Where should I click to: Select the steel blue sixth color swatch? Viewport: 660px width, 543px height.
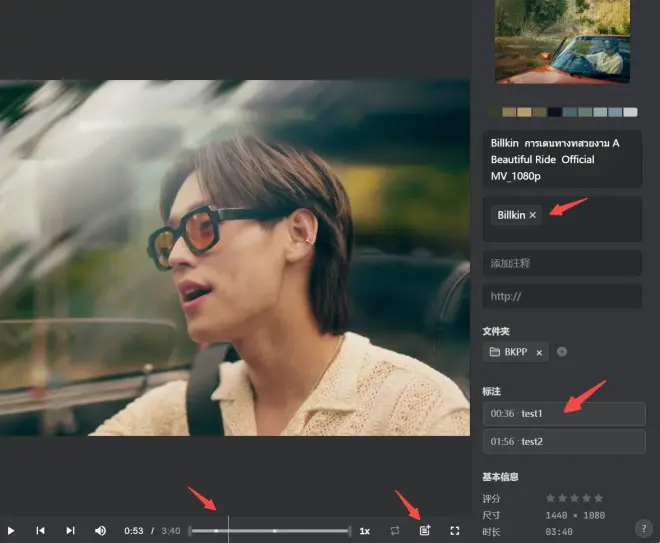pos(570,112)
